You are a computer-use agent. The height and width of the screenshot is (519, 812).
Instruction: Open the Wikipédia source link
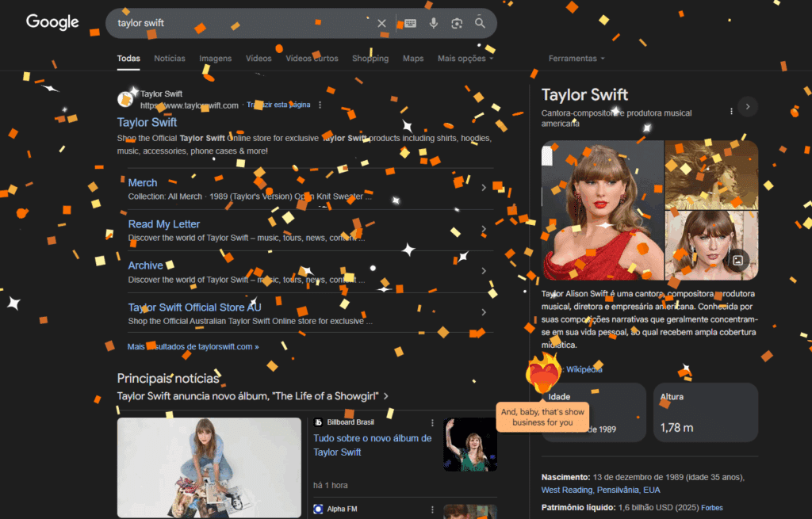[x=584, y=369]
